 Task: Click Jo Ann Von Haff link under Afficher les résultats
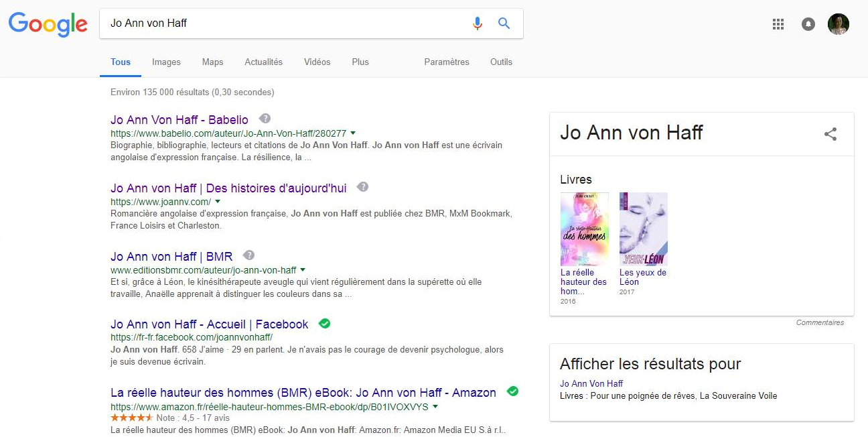(591, 383)
